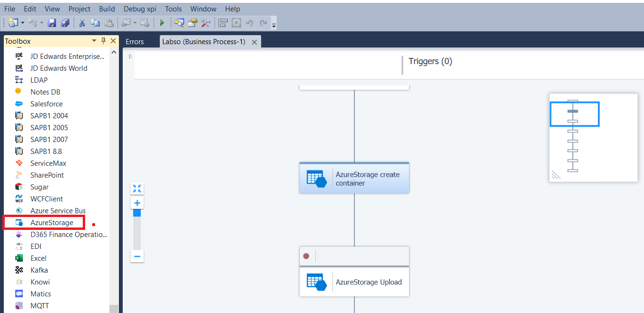Viewport: 644px width, 313px height.
Task: Click the Navigate Forward toolbar icon
Action: coord(145,22)
